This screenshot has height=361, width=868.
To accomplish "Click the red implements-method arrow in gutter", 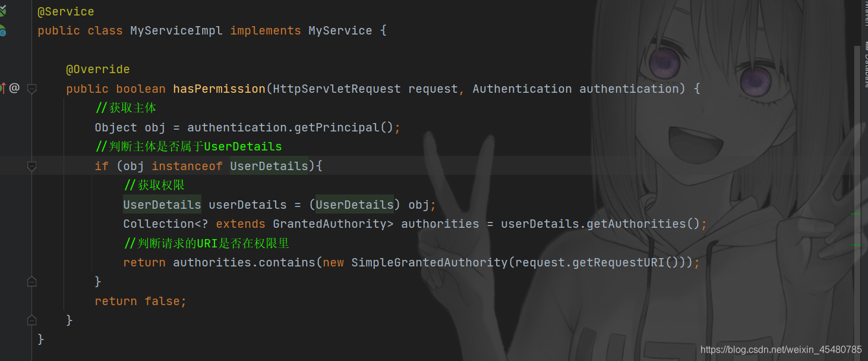I will (x=3, y=88).
